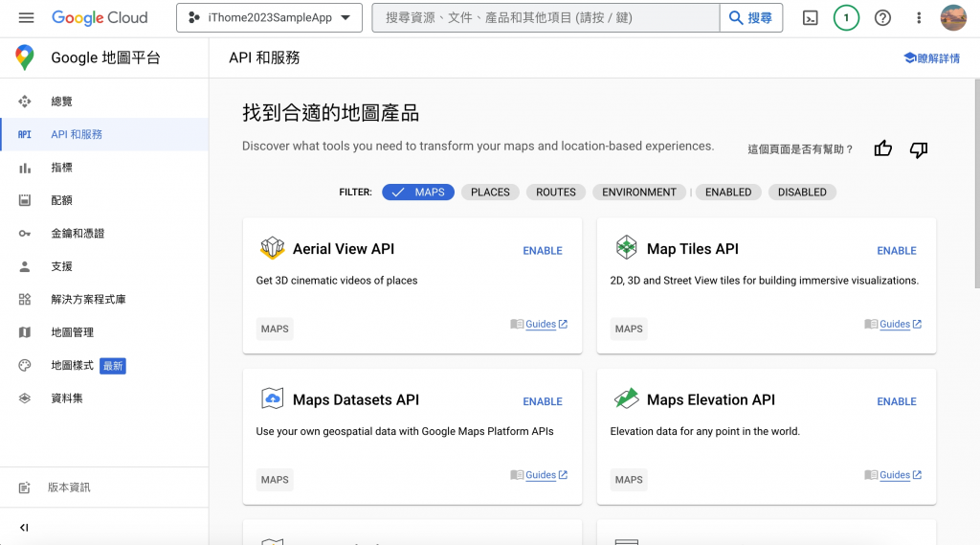Screen dimensions: 980x545
Task: Toggle the ENVIRONMENT filter chip
Action: (x=638, y=193)
